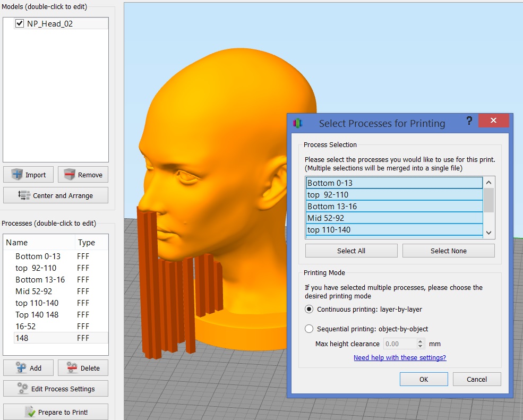523x420 pixels.
Task: Click the Max height clearance input field
Action: [400, 344]
